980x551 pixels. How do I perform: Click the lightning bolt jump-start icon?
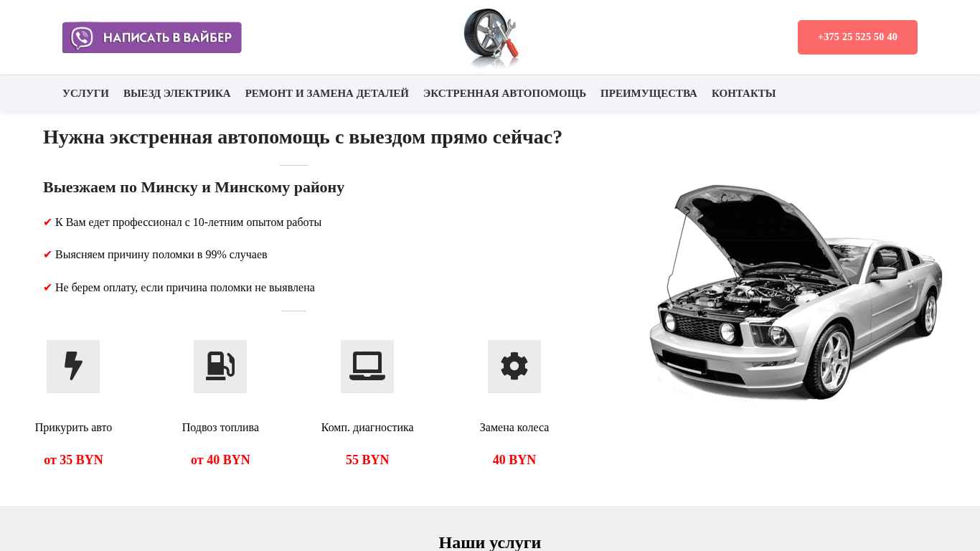coord(73,367)
